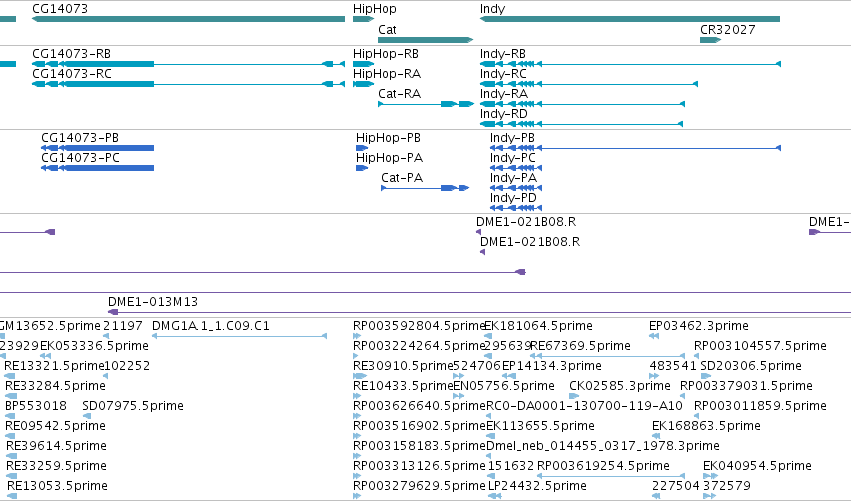
Task: Click the LP24432.5prime EST label
Action: tap(537, 486)
